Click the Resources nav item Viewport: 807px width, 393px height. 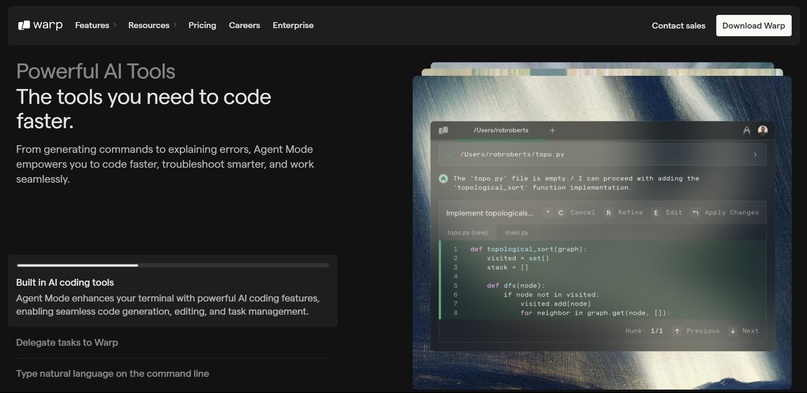pos(149,25)
